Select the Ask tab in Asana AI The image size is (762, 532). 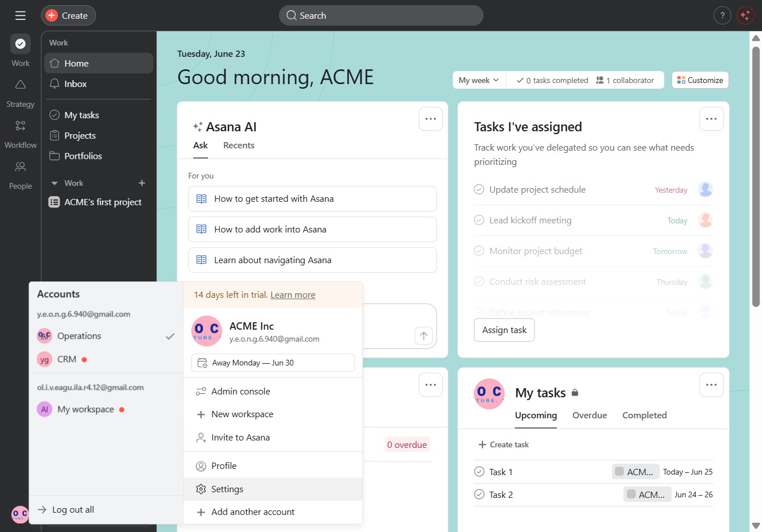pos(201,146)
